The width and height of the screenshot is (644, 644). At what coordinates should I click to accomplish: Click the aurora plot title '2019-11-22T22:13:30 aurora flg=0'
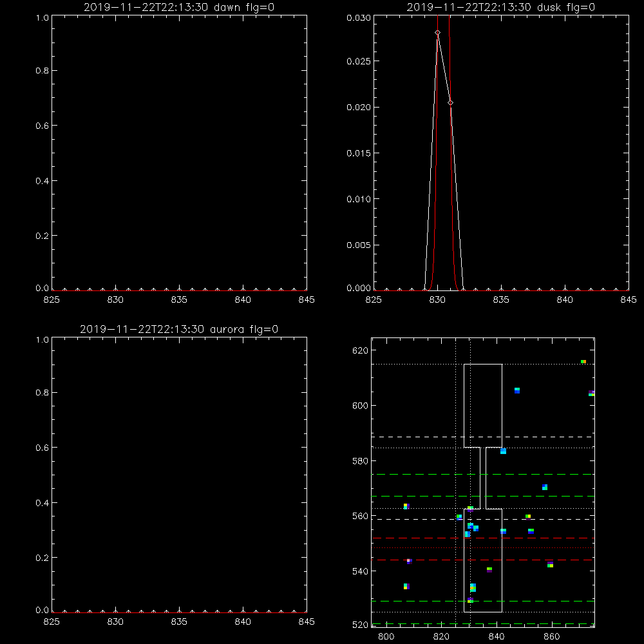pyautogui.click(x=179, y=329)
